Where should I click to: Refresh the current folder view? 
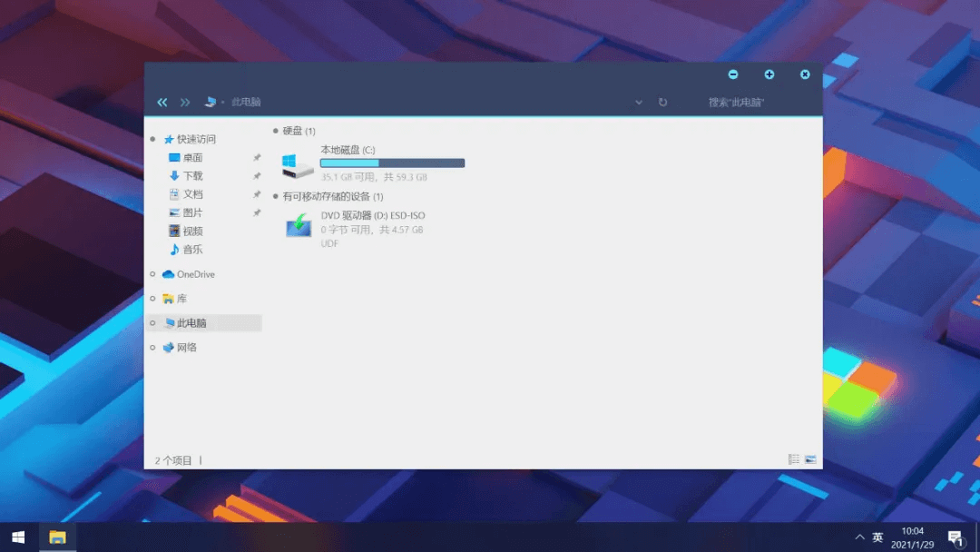click(661, 102)
